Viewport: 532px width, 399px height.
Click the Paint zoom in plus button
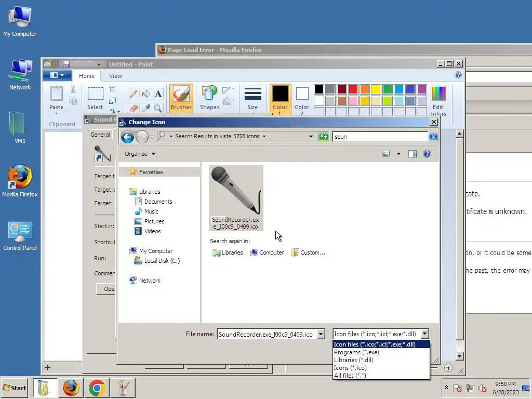point(448,368)
